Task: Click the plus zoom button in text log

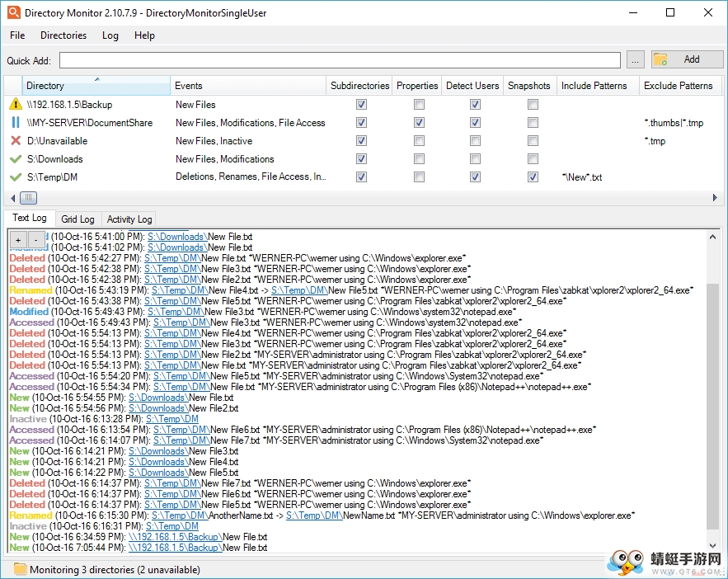Action: [x=18, y=240]
